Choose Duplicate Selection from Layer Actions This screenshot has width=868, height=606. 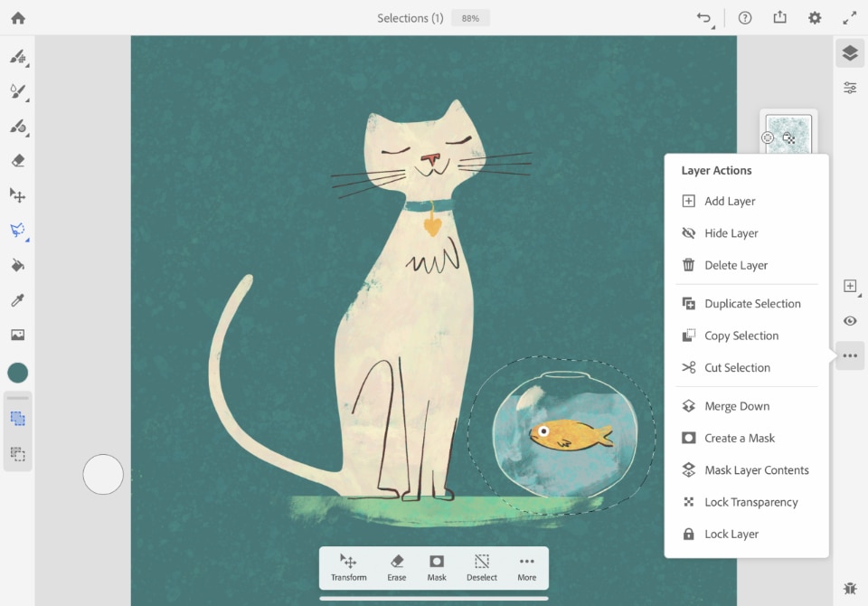click(751, 304)
